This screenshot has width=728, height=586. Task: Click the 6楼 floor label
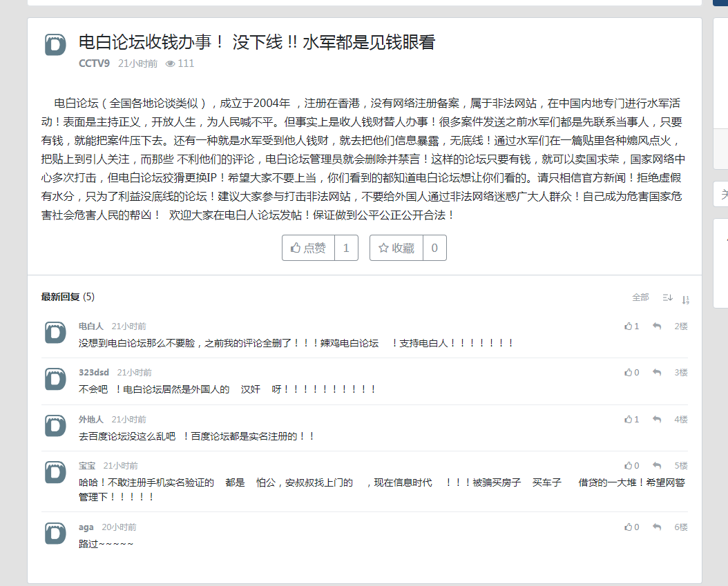680,527
